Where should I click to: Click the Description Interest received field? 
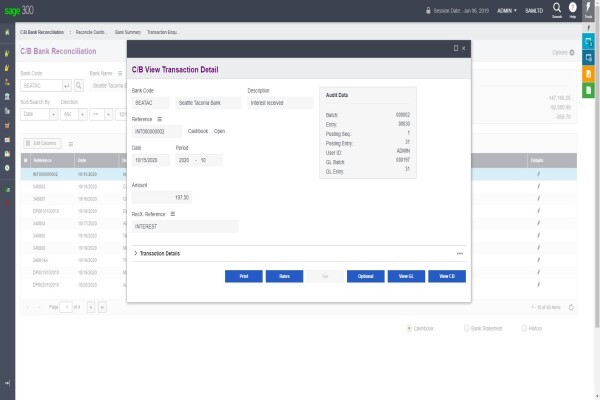click(x=280, y=103)
